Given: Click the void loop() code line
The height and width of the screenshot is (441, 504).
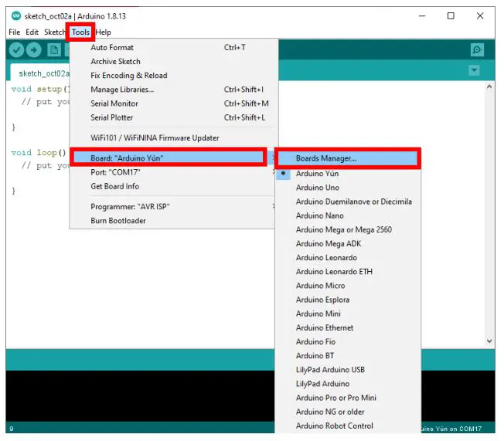Looking at the screenshot, I should 39,153.
